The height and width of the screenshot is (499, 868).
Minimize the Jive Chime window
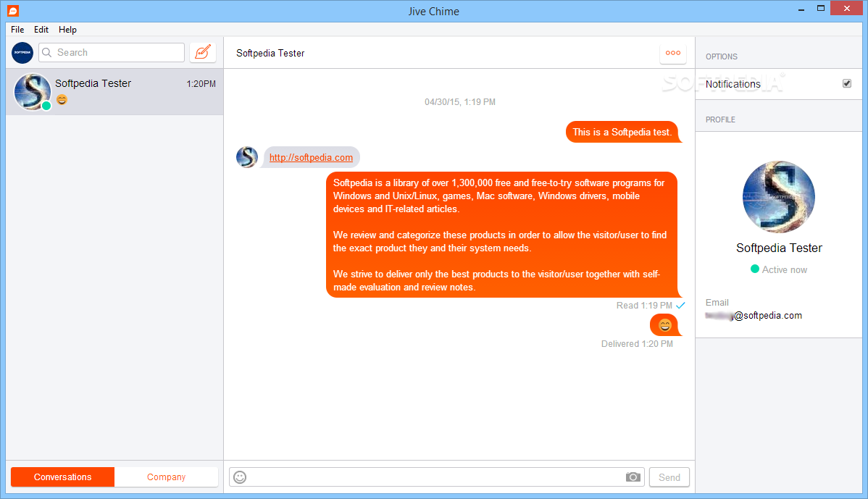(801, 9)
